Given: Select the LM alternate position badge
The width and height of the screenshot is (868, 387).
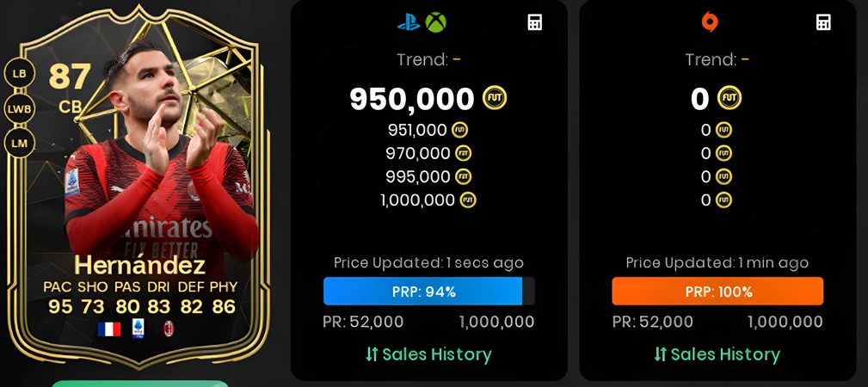Looking at the screenshot, I should [20, 144].
